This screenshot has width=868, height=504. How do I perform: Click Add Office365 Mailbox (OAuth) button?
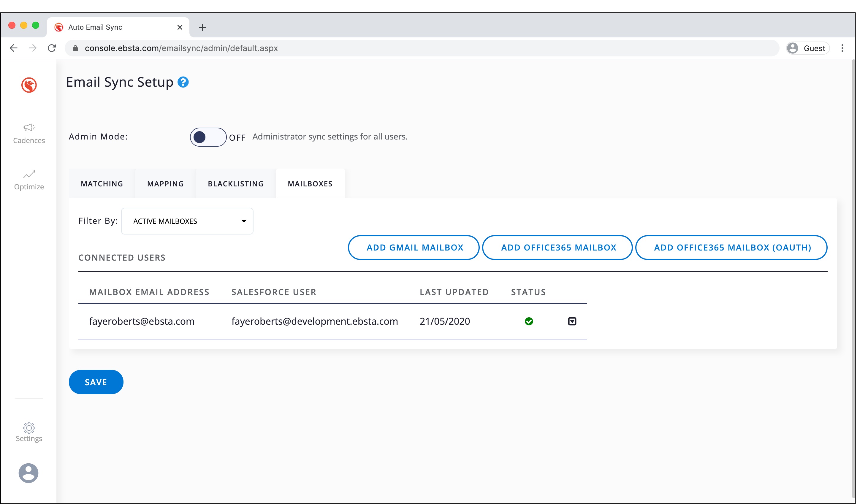tap(732, 247)
